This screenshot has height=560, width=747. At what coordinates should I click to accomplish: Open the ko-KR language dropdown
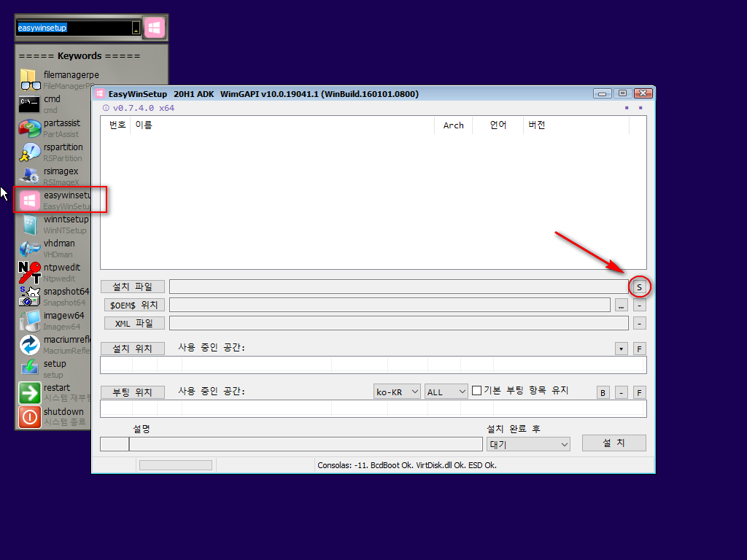(x=397, y=392)
